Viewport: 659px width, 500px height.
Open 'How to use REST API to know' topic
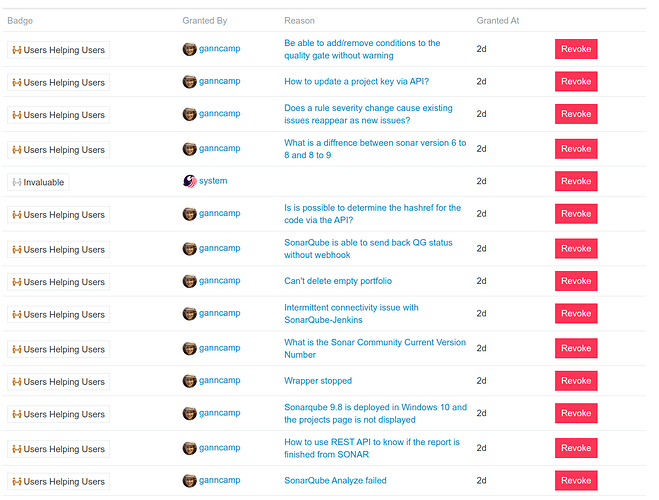coord(372,448)
